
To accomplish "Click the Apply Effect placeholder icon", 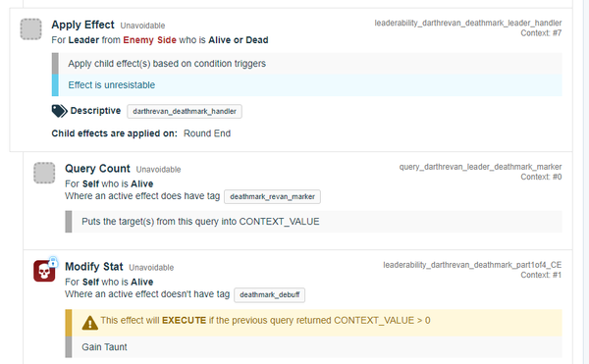I will point(30,29).
